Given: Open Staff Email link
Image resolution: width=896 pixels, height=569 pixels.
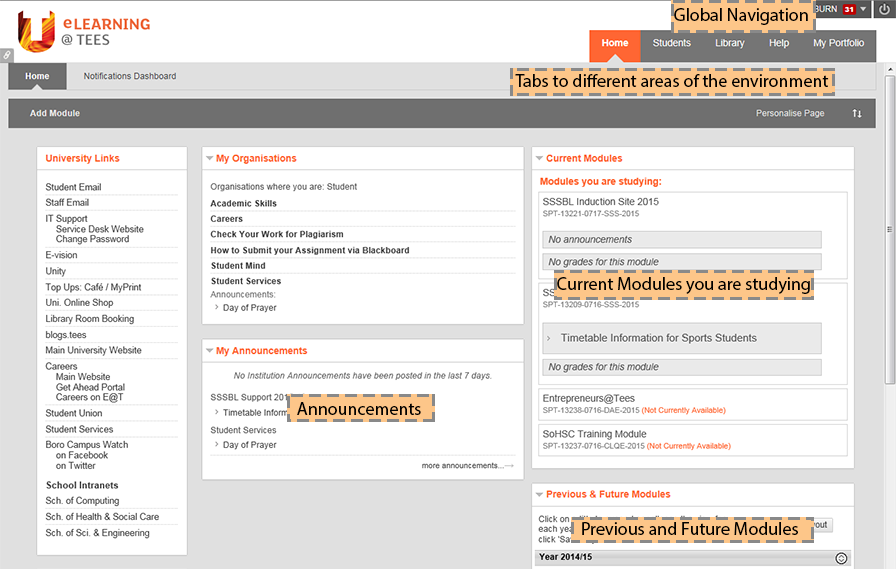Looking at the screenshot, I should click(67, 202).
